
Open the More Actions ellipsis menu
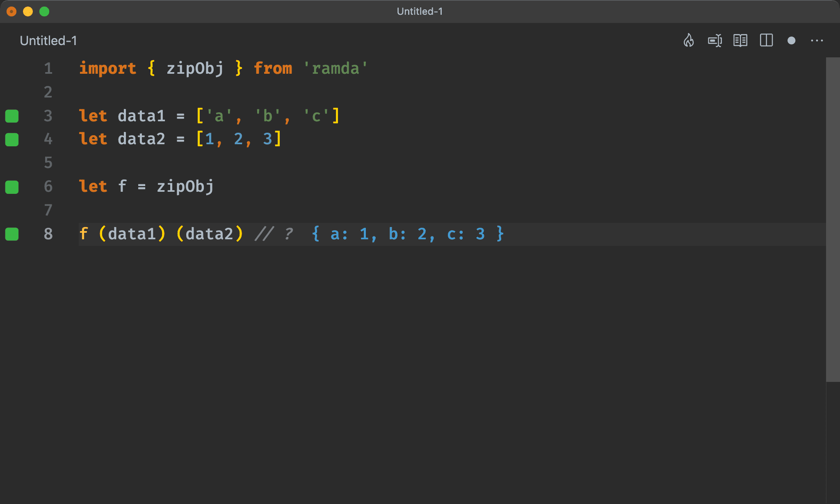[817, 41]
